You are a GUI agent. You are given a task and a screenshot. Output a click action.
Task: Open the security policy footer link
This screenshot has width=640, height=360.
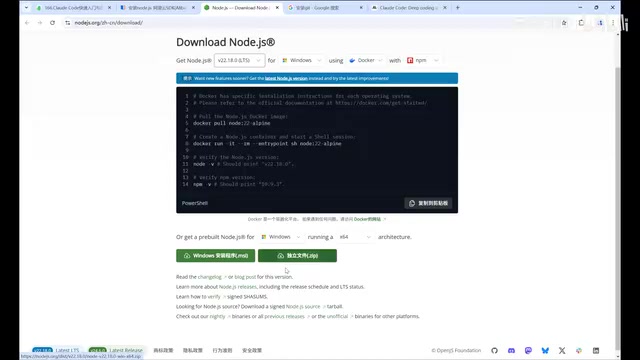[x=252, y=350]
